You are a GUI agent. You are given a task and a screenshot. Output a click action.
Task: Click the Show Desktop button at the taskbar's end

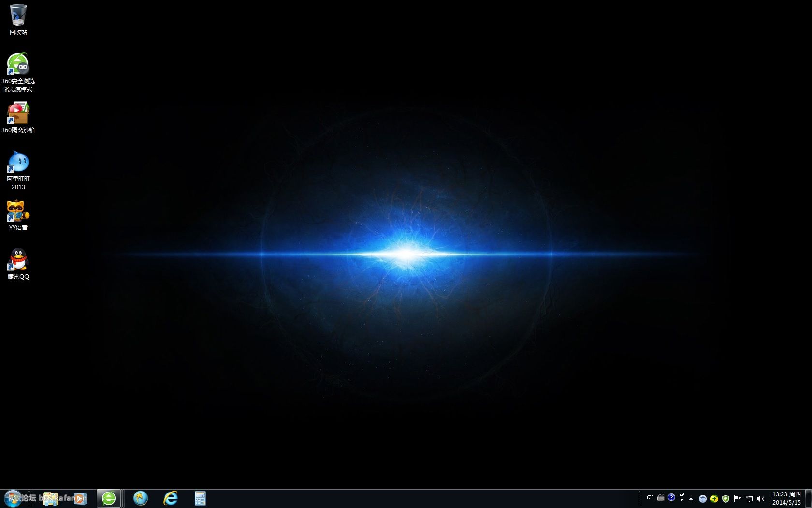pos(808,498)
